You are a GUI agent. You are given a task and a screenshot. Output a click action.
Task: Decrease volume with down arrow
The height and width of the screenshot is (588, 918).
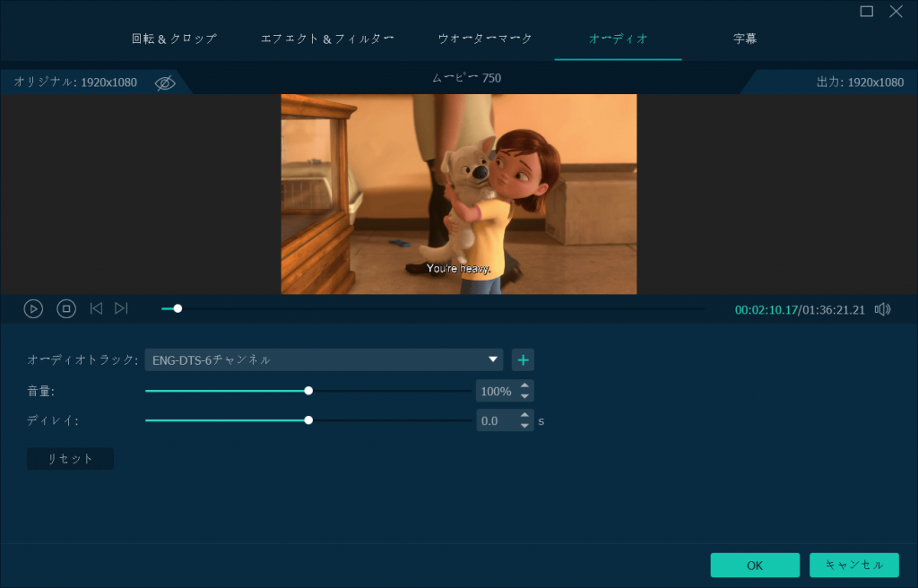tap(525, 397)
